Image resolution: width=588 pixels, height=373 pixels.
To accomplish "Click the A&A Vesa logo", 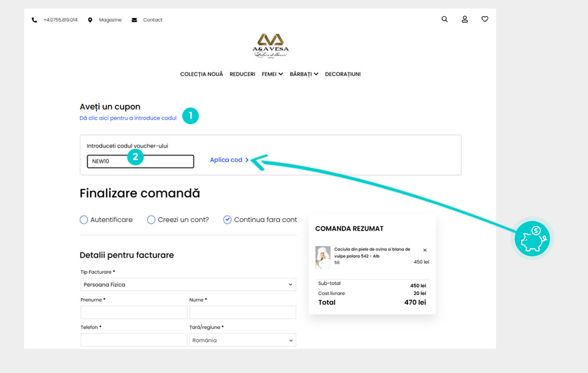I will point(270,45).
